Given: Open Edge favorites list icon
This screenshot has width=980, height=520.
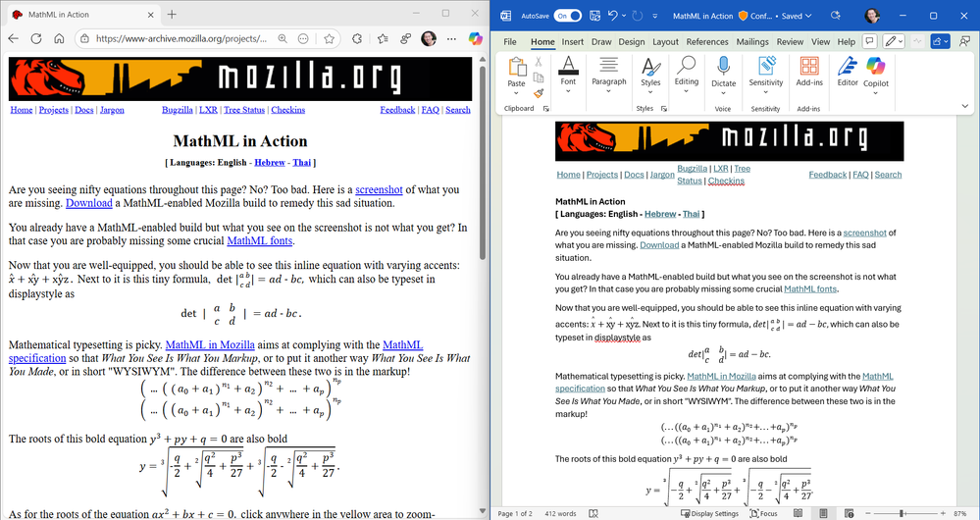Looking at the screenshot, I should point(383,38).
